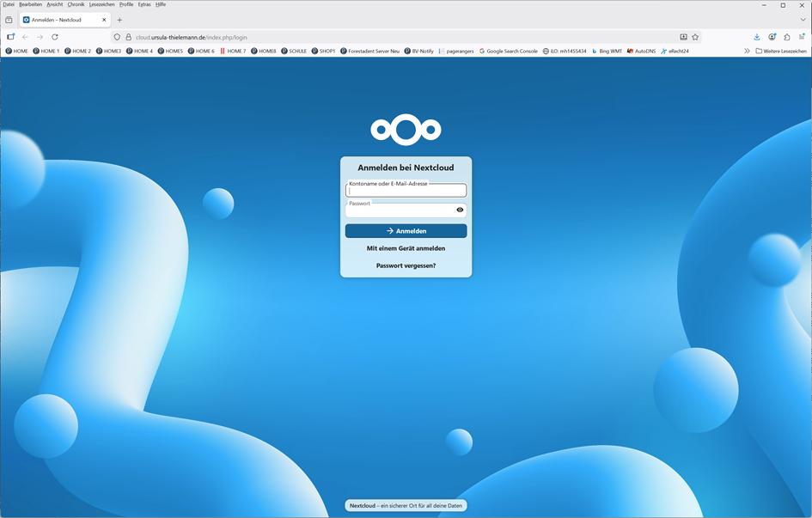The image size is (812, 518).
Task: Reload the current page
Action: (55, 37)
